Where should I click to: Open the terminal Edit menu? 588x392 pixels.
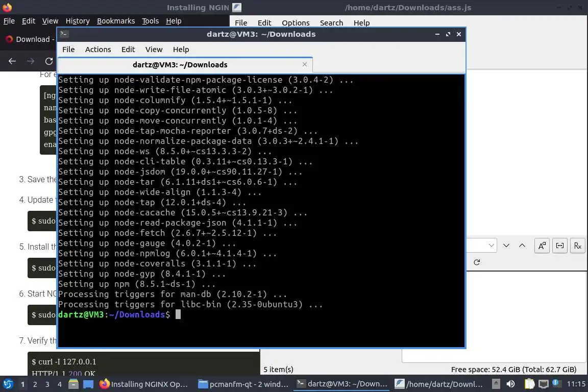click(128, 50)
